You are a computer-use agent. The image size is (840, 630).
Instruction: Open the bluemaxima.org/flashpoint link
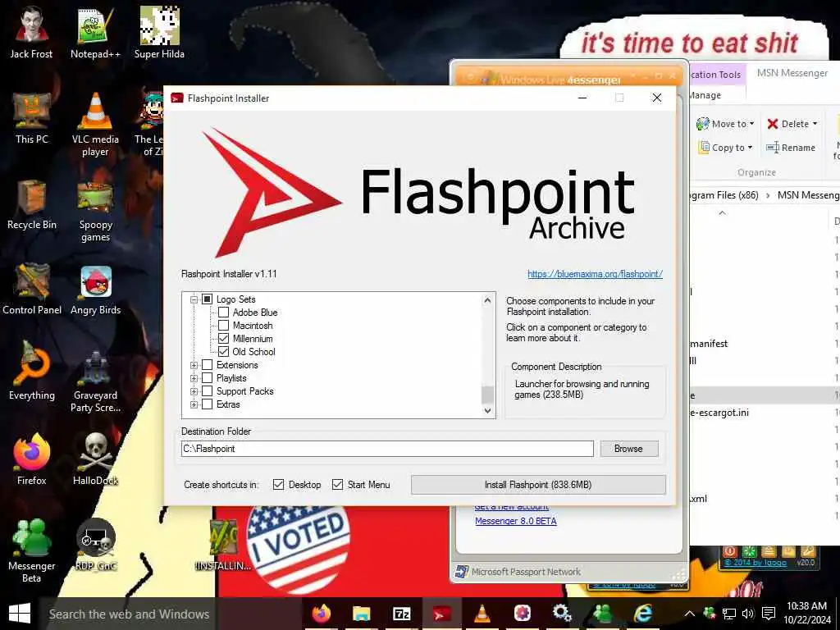coord(595,274)
